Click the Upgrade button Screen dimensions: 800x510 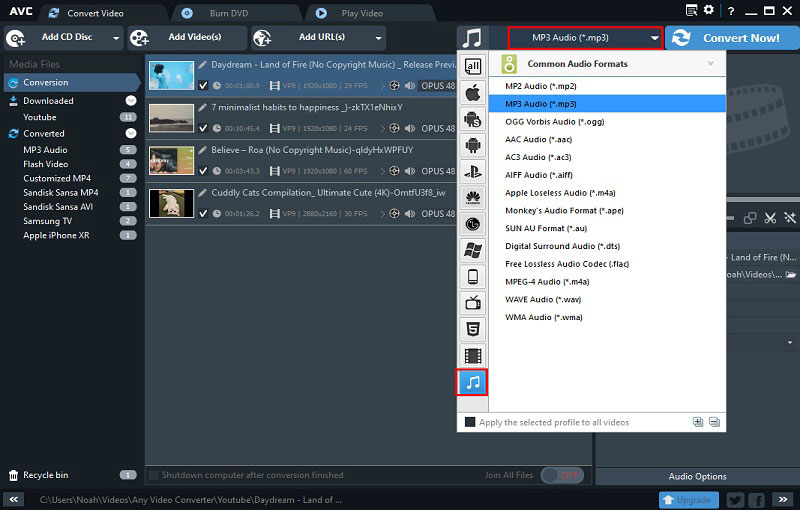(688, 500)
